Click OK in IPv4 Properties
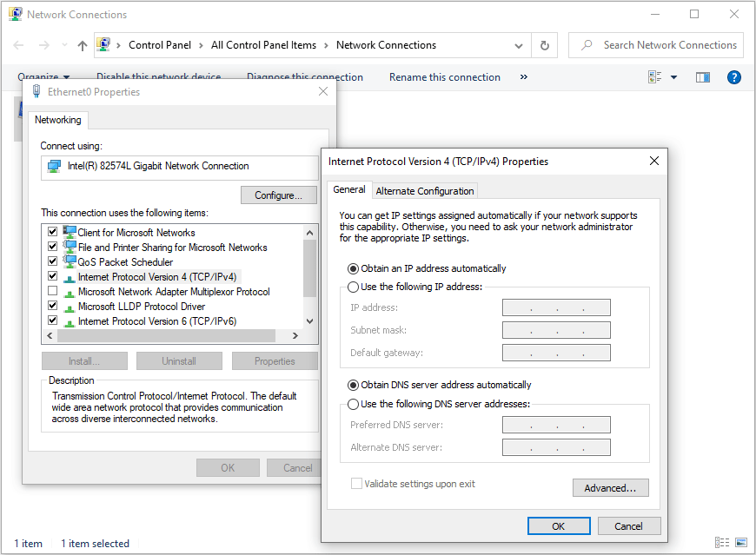756x555 pixels. coord(559,526)
